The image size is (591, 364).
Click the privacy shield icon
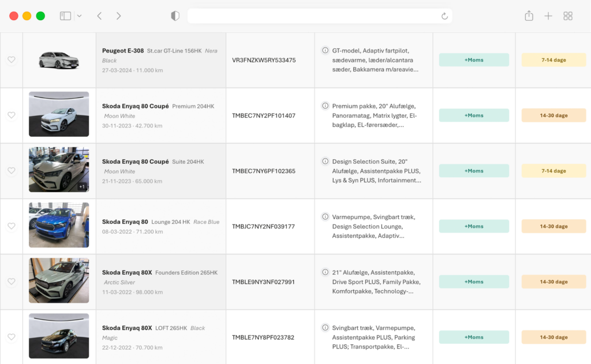(175, 16)
